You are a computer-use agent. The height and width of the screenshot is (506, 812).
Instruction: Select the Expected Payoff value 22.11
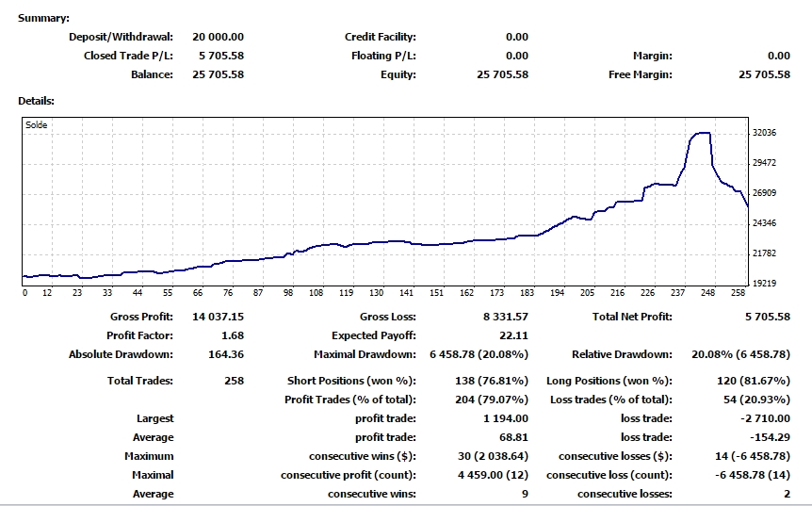[x=513, y=335]
